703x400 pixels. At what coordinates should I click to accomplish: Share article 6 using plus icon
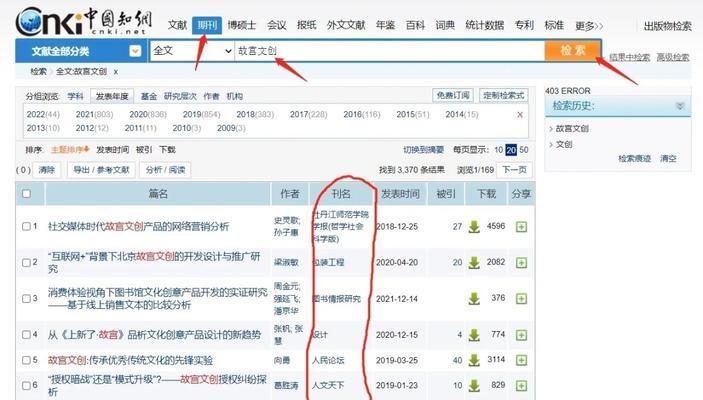click(521, 386)
